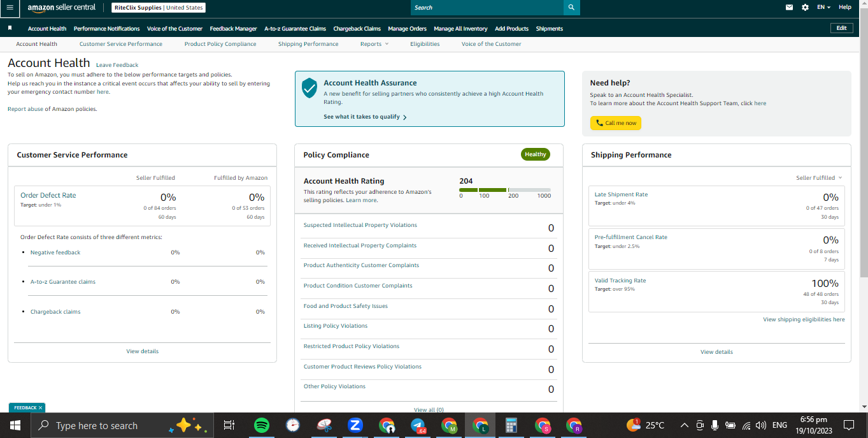Image resolution: width=868 pixels, height=438 pixels.
Task: Click the Edit button
Action: pos(841,28)
